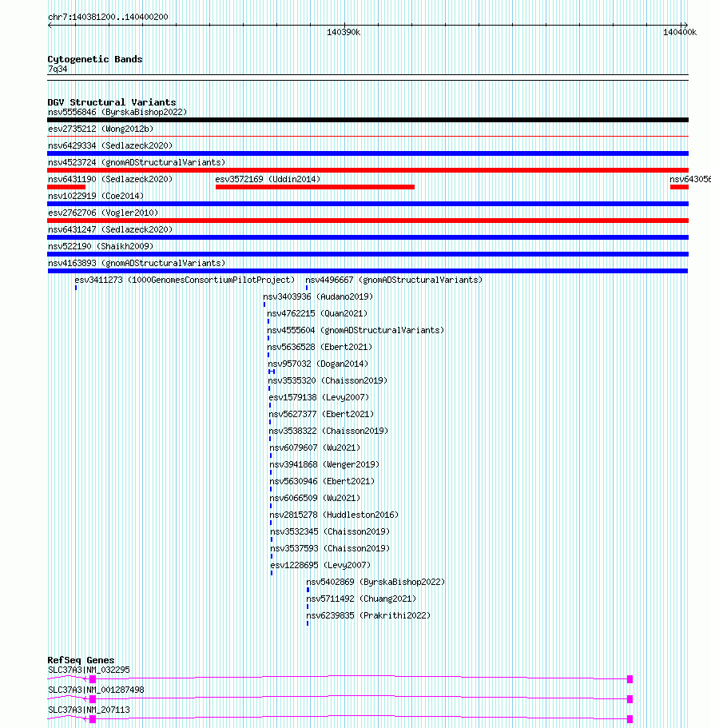Viewport: 711px width, 728px height.
Task: Click nsv4163893 (gnomADStructuralVariants) label
Action: click(x=137, y=263)
